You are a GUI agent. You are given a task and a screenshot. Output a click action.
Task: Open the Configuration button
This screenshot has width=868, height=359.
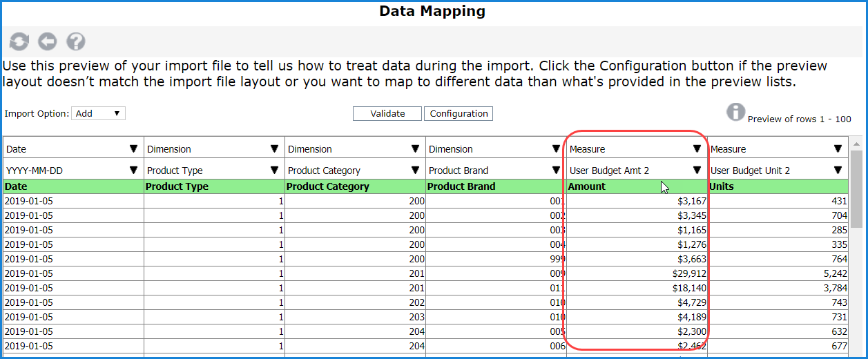[x=459, y=113]
